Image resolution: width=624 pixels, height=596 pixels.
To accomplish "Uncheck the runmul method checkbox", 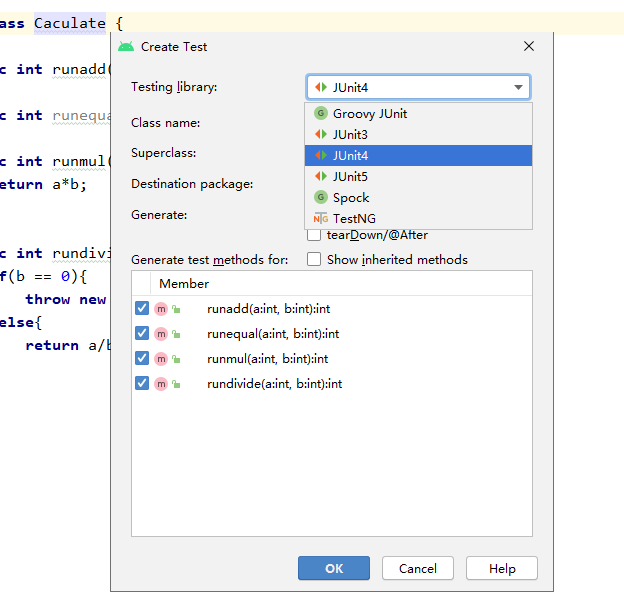I will [x=142, y=358].
